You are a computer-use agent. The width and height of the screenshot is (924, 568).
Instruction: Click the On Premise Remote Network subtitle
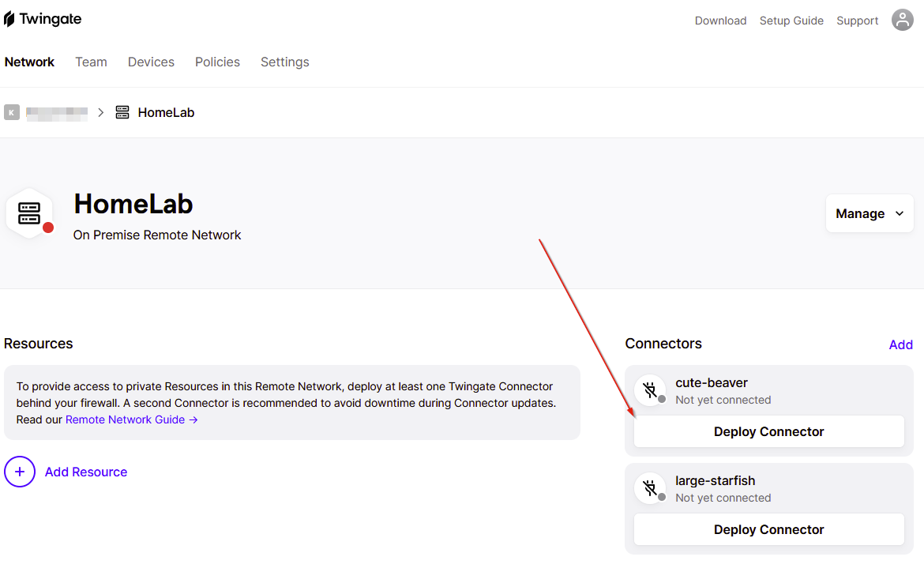point(156,235)
